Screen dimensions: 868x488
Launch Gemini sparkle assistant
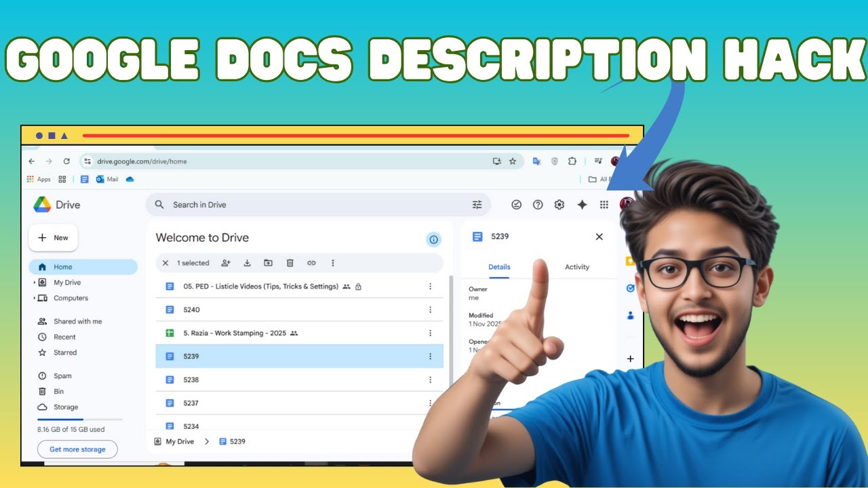(x=582, y=205)
